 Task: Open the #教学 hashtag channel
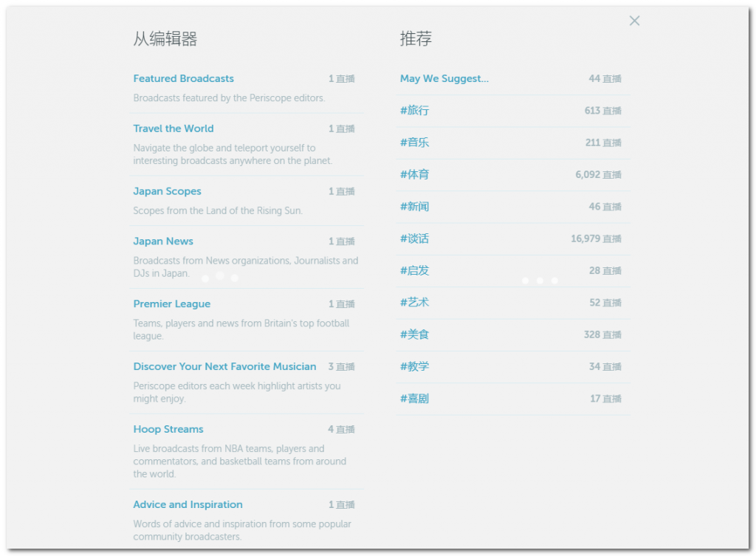coord(414,367)
